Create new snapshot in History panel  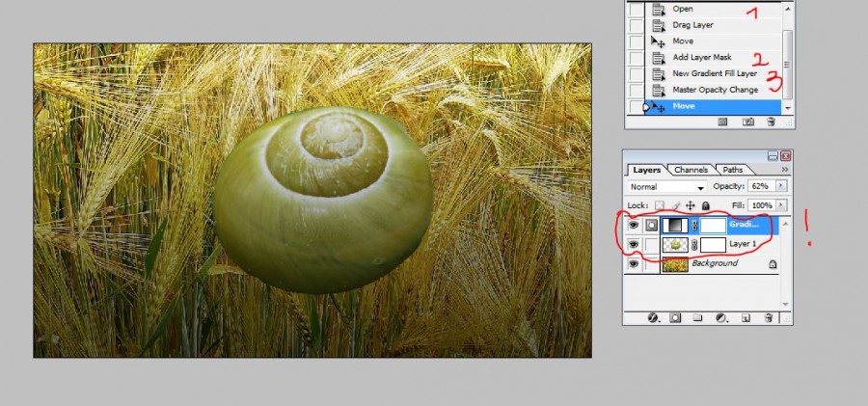click(747, 122)
